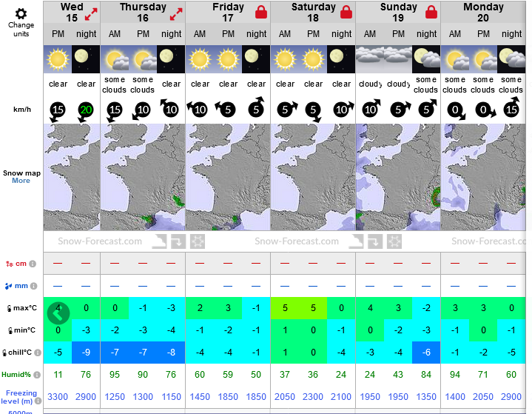Open the snow map More link

pyautogui.click(x=21, y=181)
